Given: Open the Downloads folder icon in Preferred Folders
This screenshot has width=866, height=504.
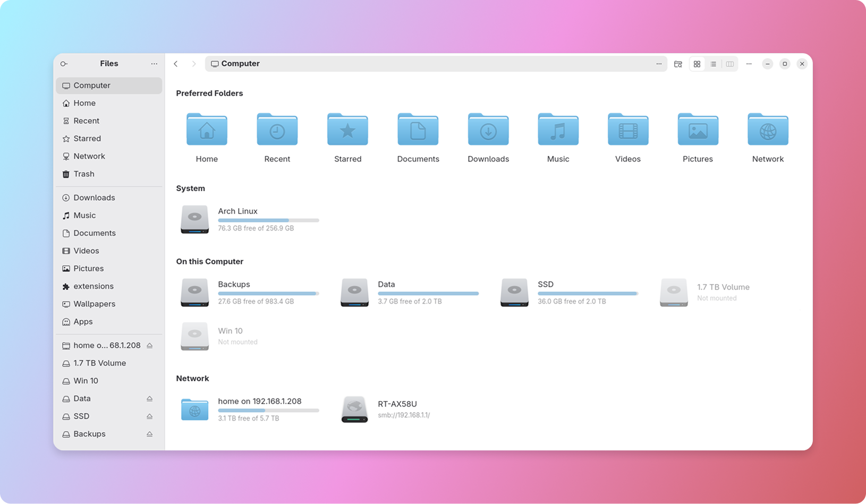Looking at the screenshot, I should click(x=488, y=129).
